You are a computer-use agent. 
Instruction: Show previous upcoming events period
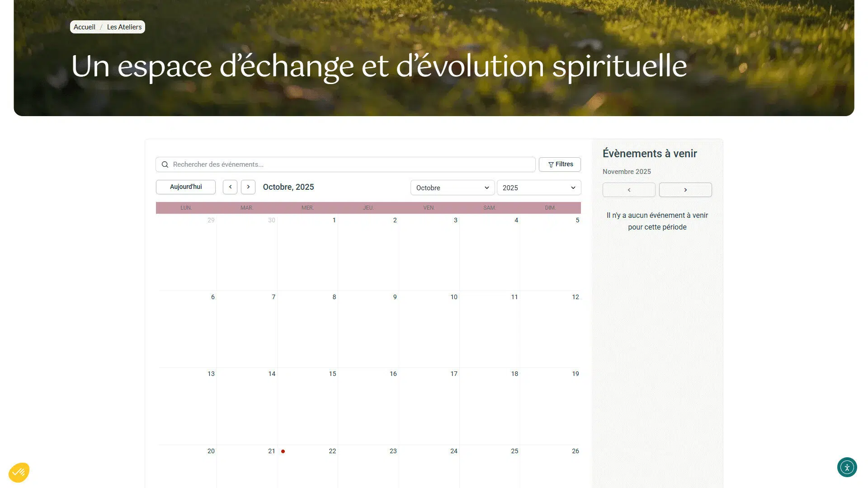pos(628,190)
